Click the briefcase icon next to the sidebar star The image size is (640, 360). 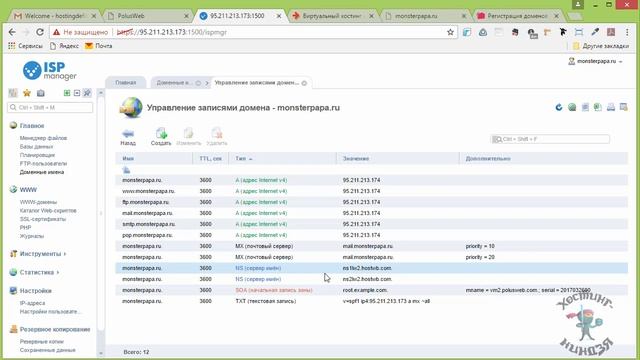[40, 93]
